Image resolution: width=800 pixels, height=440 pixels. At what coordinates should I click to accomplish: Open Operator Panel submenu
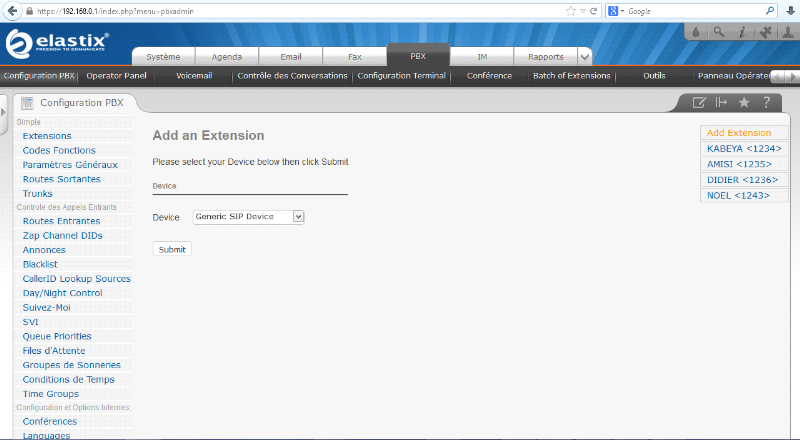[116, 76]
